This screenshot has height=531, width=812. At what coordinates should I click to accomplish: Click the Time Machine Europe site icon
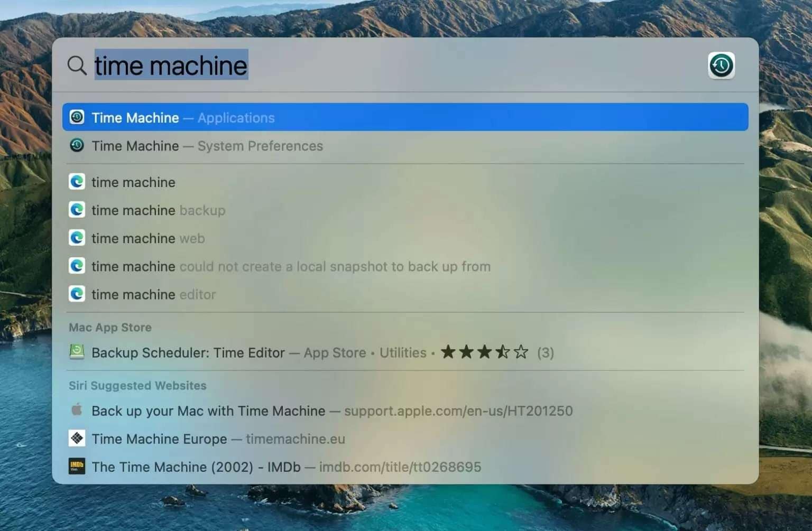(77, 438)
